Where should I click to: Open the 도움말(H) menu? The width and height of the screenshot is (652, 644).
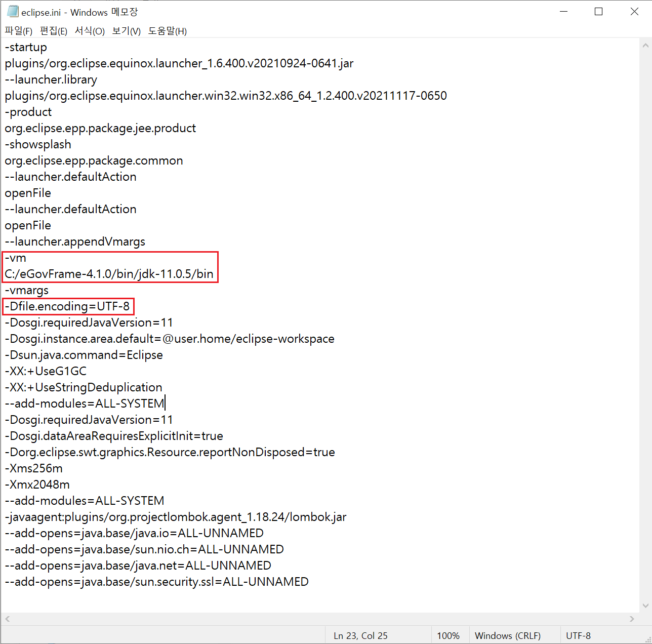(167, 31)
